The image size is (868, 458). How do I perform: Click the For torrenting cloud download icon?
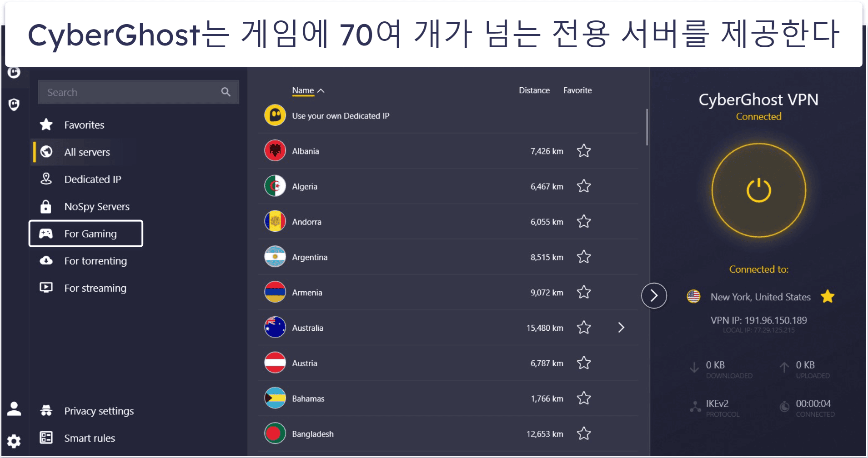[x=46, y=260]
